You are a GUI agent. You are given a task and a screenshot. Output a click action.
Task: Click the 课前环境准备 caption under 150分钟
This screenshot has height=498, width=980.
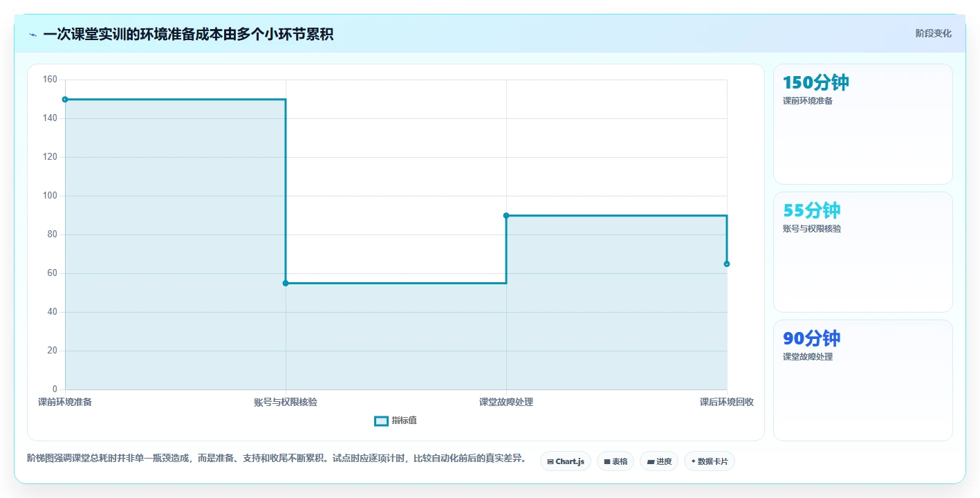click(808, 101)
